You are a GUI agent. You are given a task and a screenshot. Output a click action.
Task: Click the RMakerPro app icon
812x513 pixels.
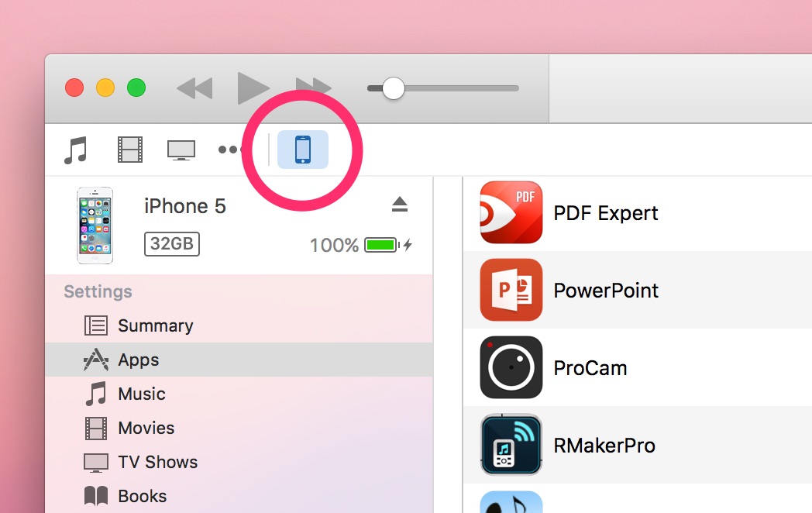(x=511, y=445)
